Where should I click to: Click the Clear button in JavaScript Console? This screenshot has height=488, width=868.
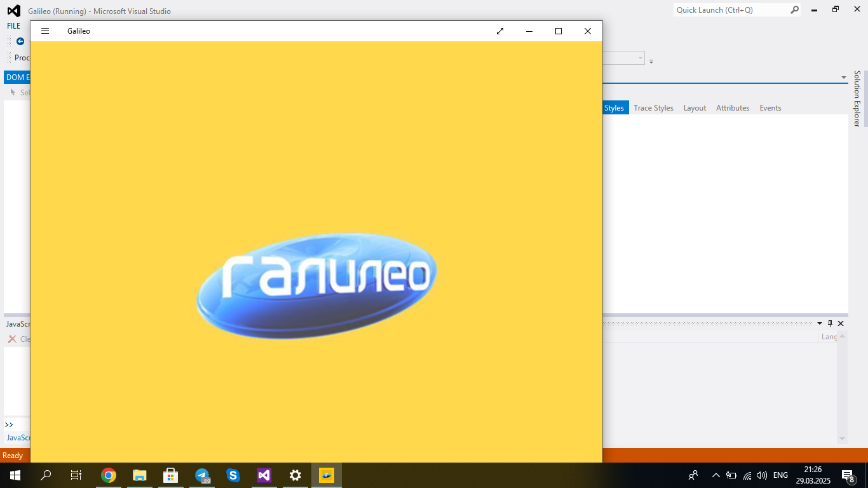point(18,339)
